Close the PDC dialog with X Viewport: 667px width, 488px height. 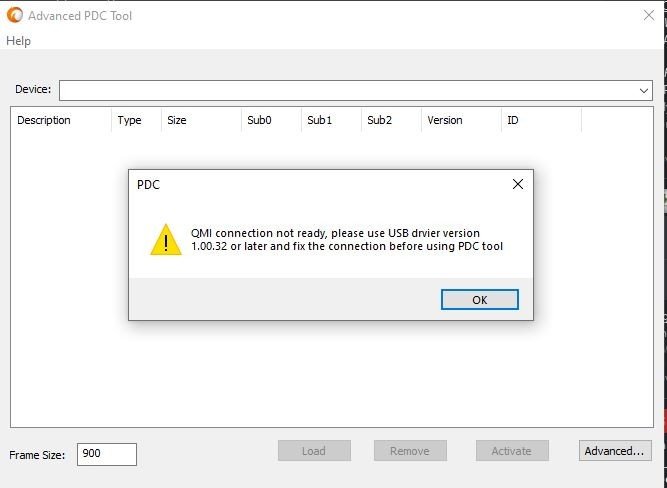click(518, 184)
